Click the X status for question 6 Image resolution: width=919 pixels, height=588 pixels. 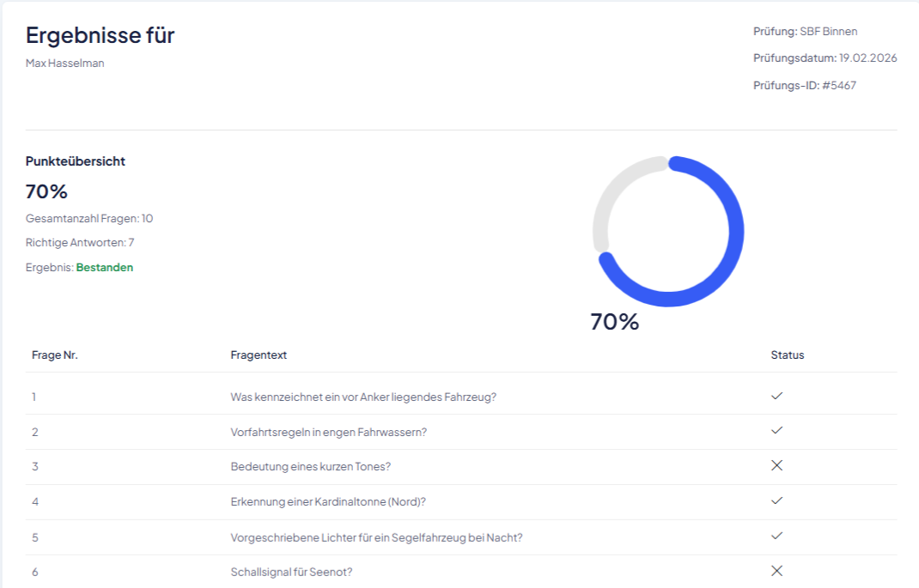777,571
